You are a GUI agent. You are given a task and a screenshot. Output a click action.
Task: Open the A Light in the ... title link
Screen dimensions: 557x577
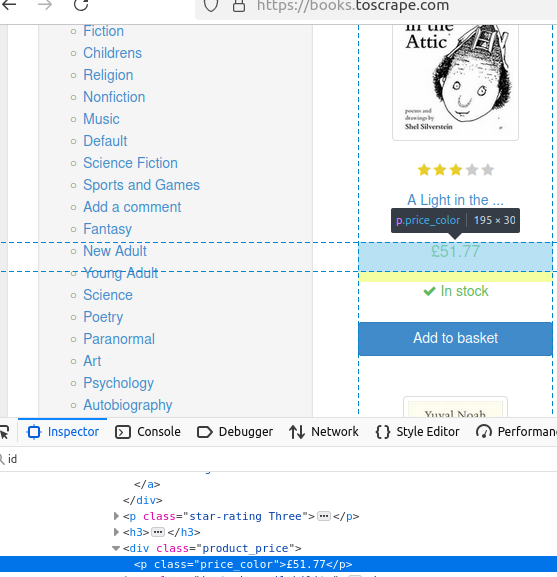[x=455, y=200]
